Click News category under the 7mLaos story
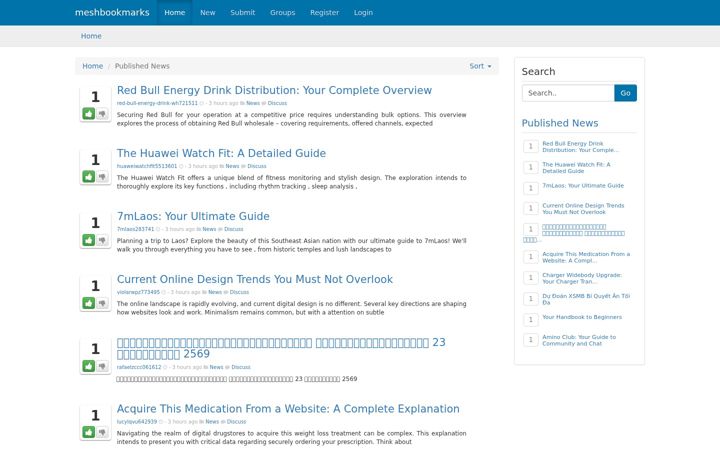The height and width of the screenshot is (450, 720). pos(209,229)
